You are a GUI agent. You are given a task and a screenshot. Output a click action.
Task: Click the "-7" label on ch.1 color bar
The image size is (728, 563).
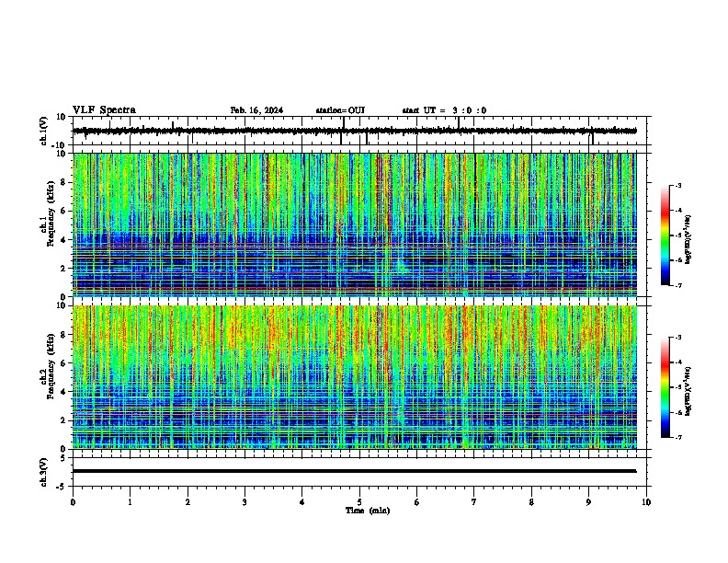point(677,285)
